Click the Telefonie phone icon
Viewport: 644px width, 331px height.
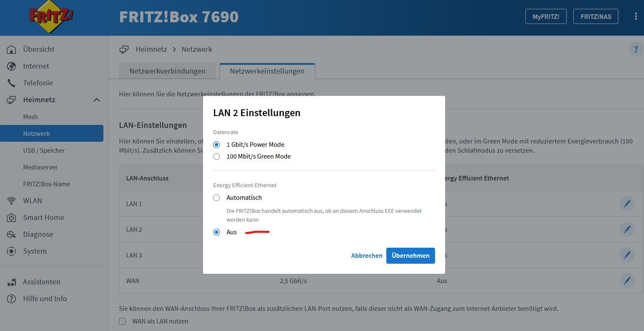click(x=11, y=83)
